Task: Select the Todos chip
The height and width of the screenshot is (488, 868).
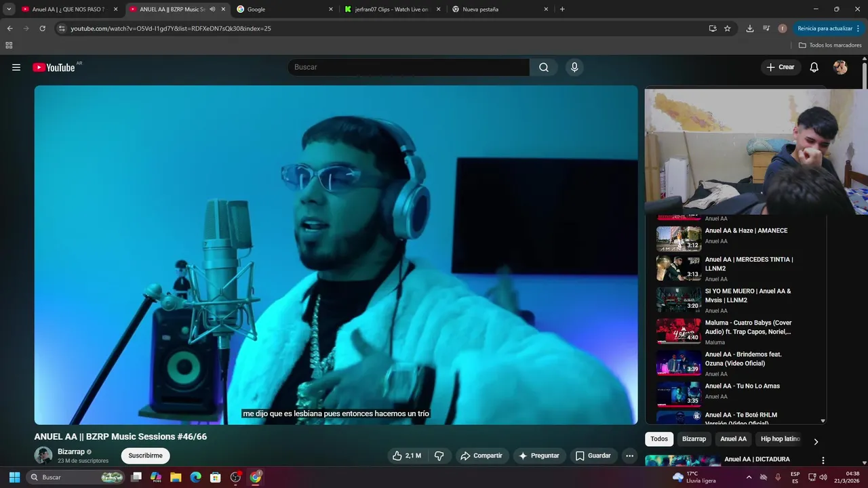Action: (659, 439)
